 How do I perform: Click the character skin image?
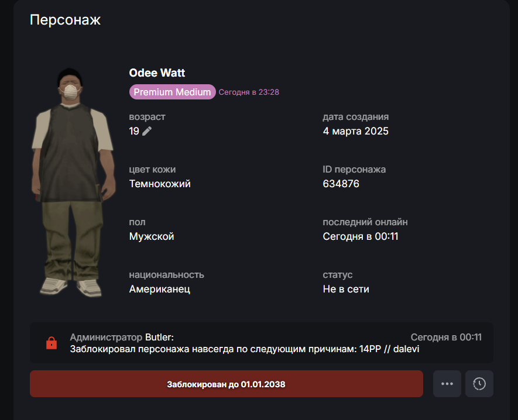[x=73, y=183]
